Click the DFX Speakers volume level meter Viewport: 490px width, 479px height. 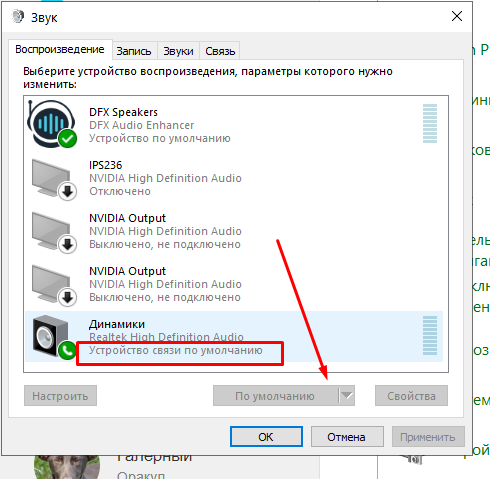coord(430,123)
